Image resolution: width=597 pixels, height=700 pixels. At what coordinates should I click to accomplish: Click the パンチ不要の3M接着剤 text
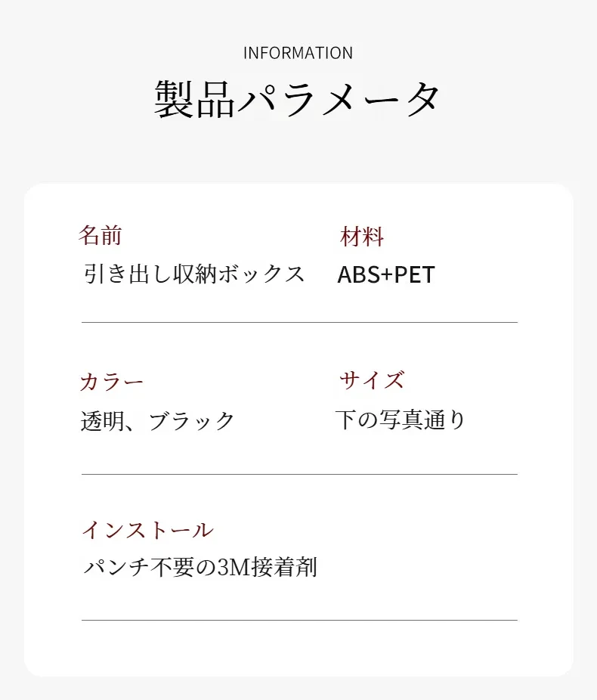tap(200, 568)
